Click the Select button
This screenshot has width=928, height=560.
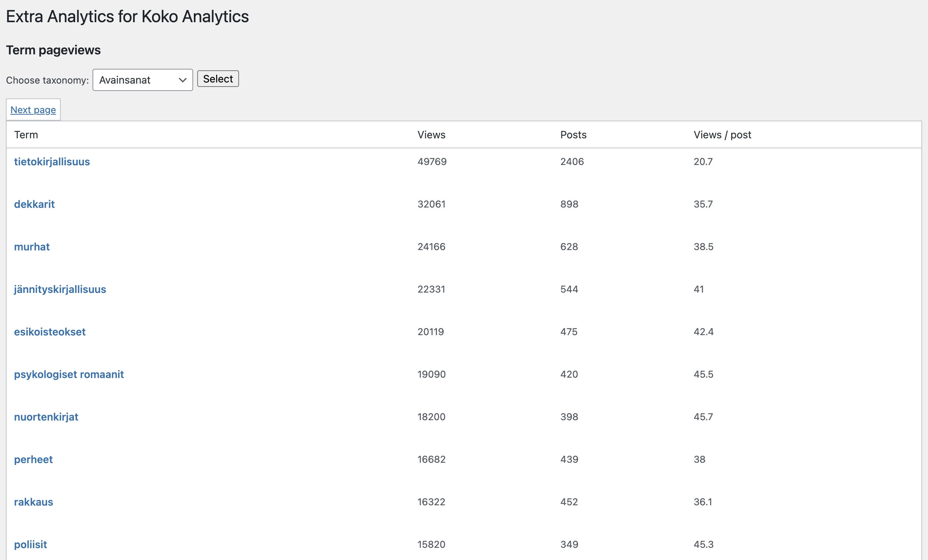pyautogui.click(x=218, y=79)
